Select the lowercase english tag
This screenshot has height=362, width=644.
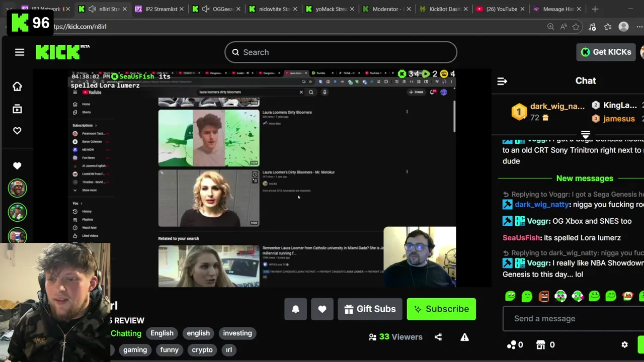(198, 333)
